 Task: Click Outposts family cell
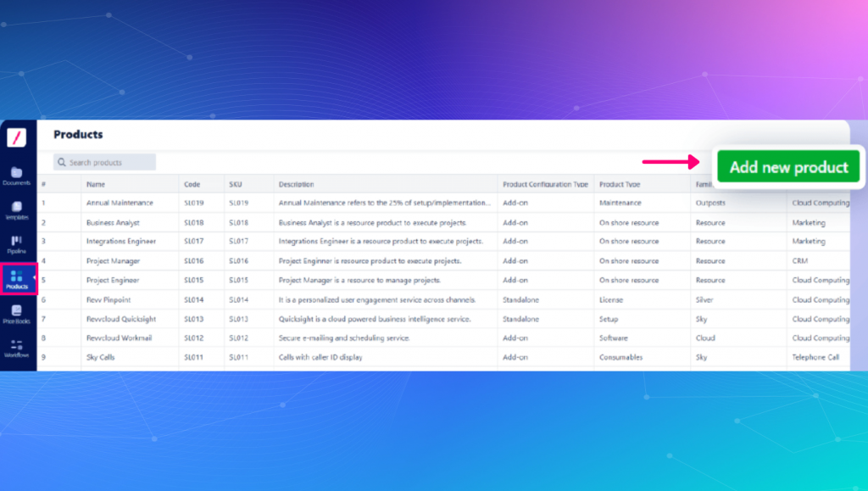click(x=710, y=203)
